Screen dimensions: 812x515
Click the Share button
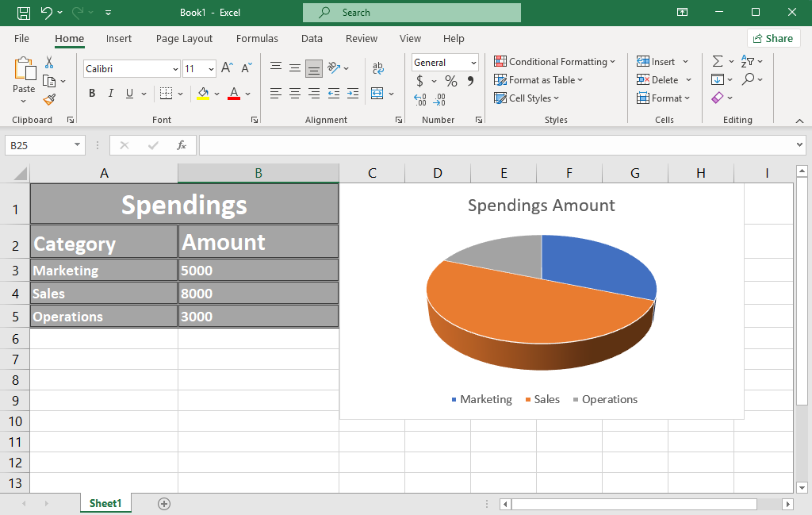(x=773, y=38)
